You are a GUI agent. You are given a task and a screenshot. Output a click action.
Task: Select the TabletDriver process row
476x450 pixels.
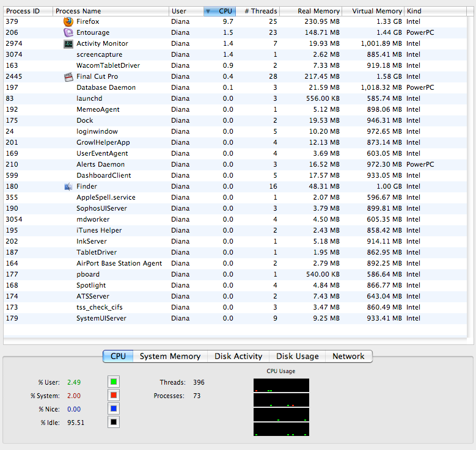pos(235,252)
